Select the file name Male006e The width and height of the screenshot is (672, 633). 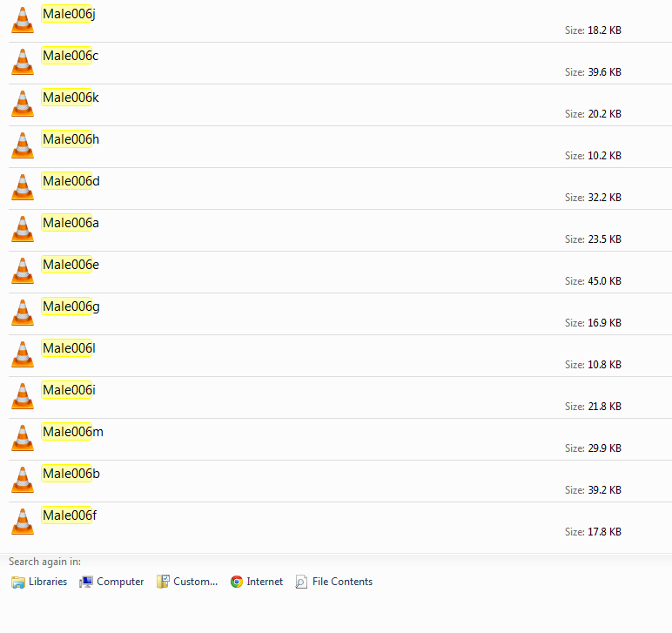pyautogui.click(x=71, y=265)
